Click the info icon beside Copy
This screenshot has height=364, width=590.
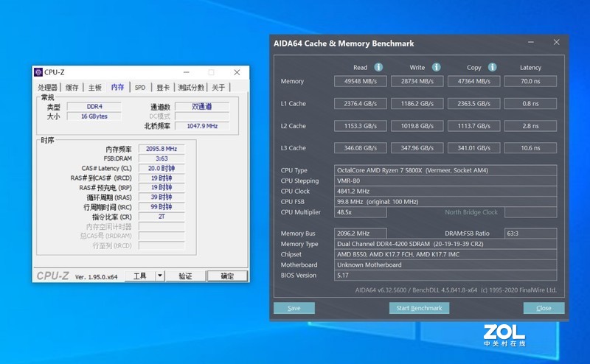(492, 67)
